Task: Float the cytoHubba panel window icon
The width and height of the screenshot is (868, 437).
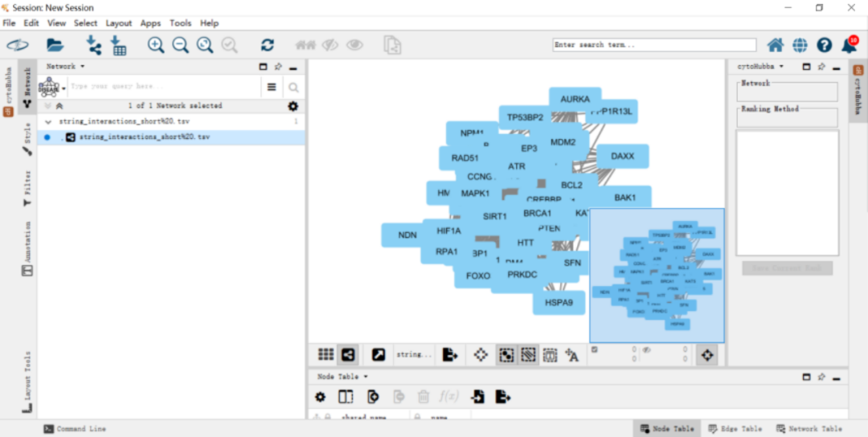Action: click(807, 67)
